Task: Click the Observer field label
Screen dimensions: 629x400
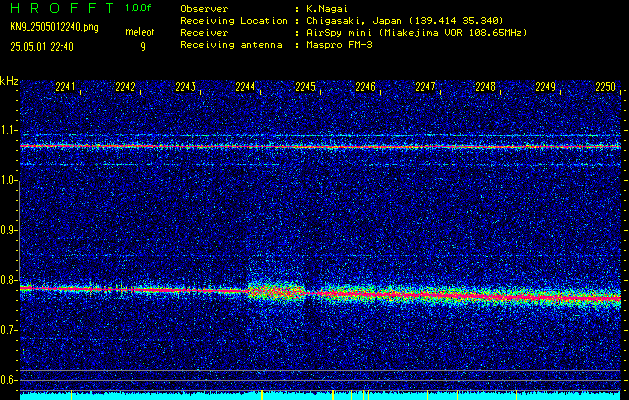Action: 204,8
